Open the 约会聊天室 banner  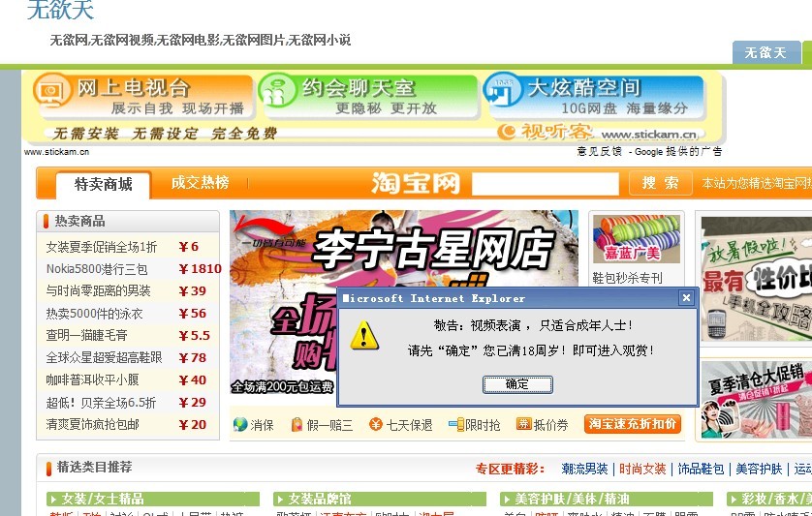click(367, 97)
